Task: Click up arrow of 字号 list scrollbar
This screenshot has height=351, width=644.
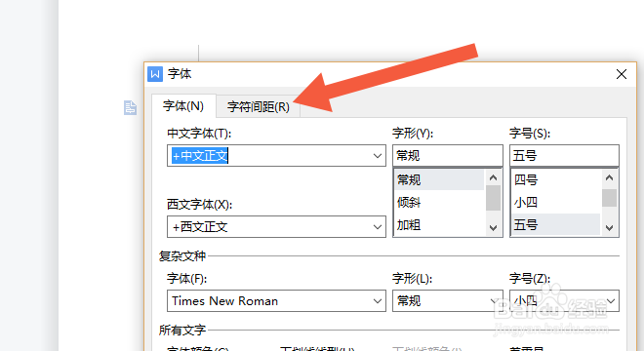Action: [610, 177]
